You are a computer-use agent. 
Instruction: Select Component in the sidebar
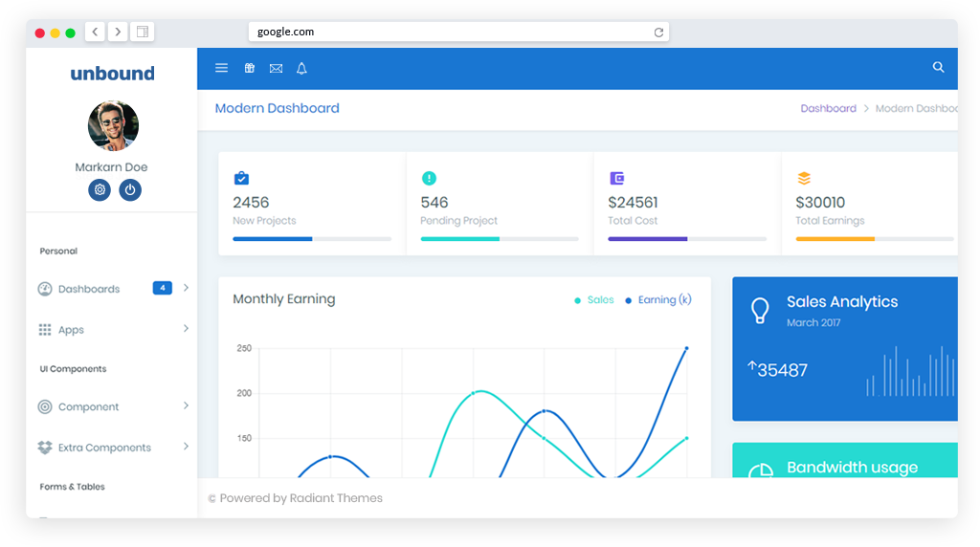click(88, 406)
